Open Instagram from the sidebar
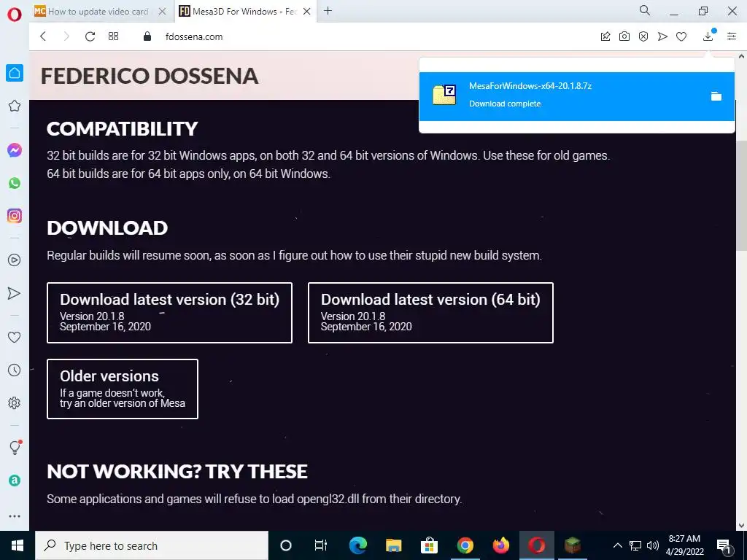 click(15, 216)
